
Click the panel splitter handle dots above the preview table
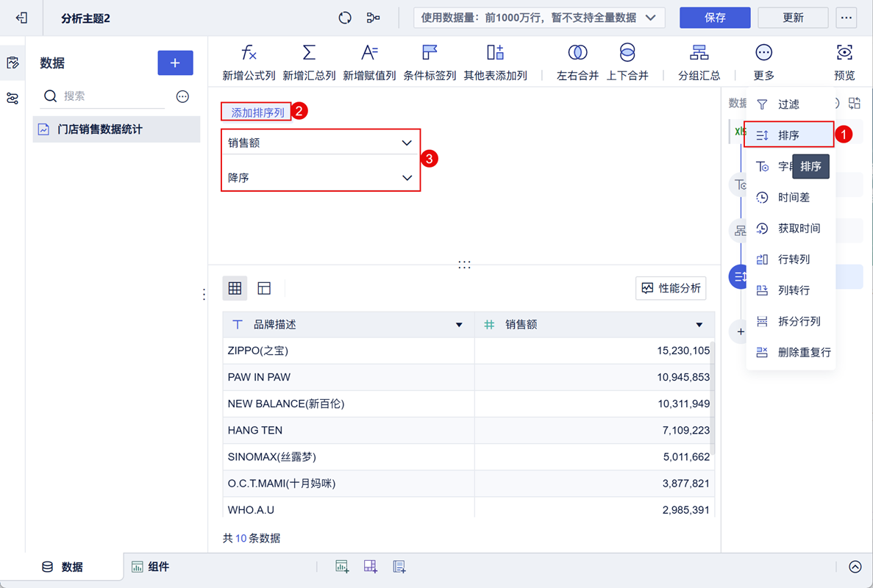coord(464,265)
